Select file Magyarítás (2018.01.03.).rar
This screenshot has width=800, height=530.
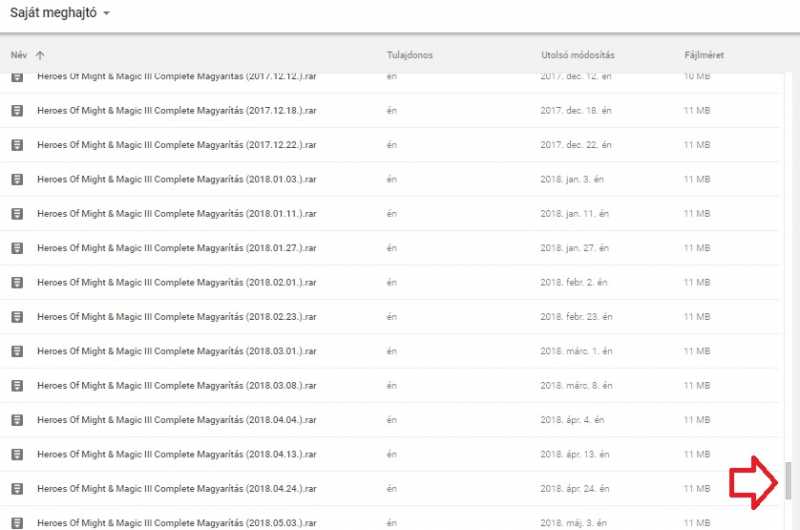click(x=177, y=179)
